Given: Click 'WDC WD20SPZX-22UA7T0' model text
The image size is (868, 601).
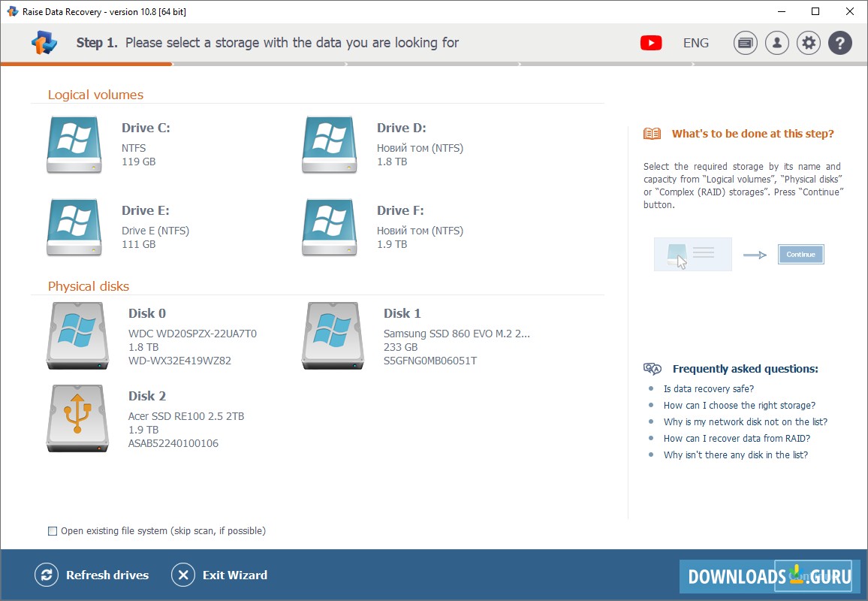Looking at the screenshot, I should pos(193,334).
